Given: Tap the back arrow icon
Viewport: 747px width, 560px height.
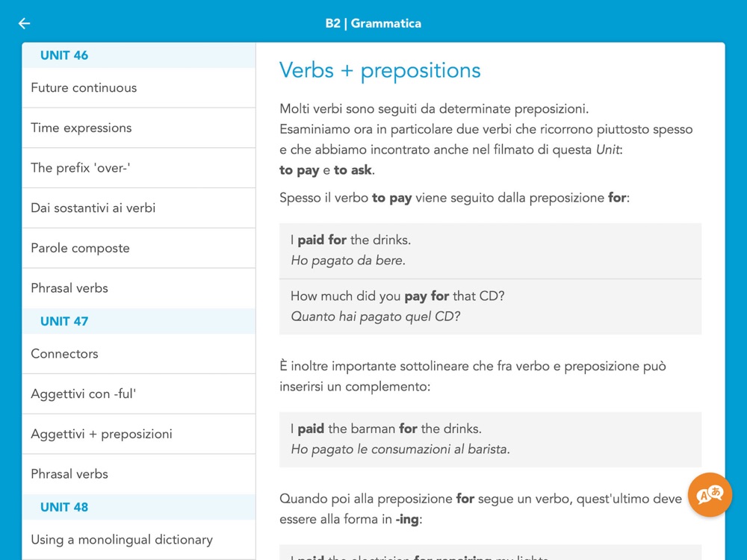Looking at the screenshot, I should [24, 23].
